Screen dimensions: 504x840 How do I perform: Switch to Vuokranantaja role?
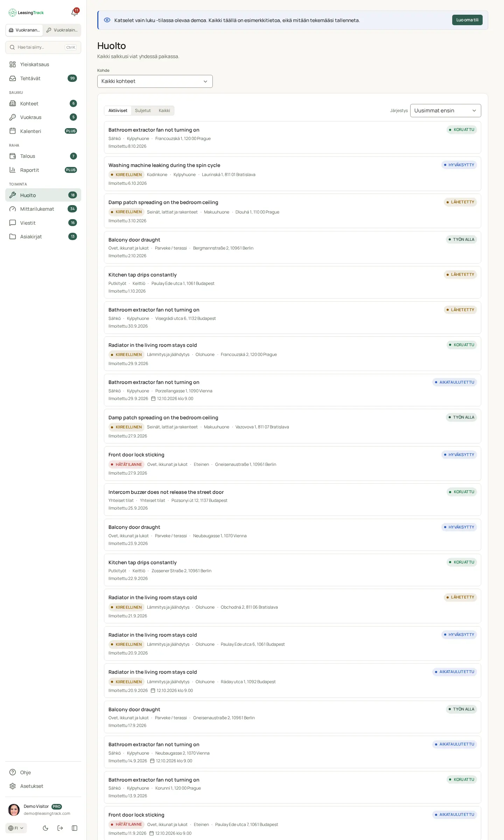point(24,30)
